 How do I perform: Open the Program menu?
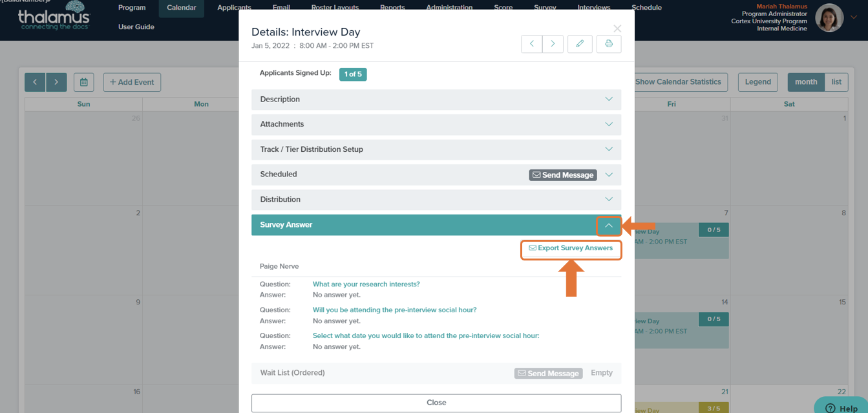132,8
